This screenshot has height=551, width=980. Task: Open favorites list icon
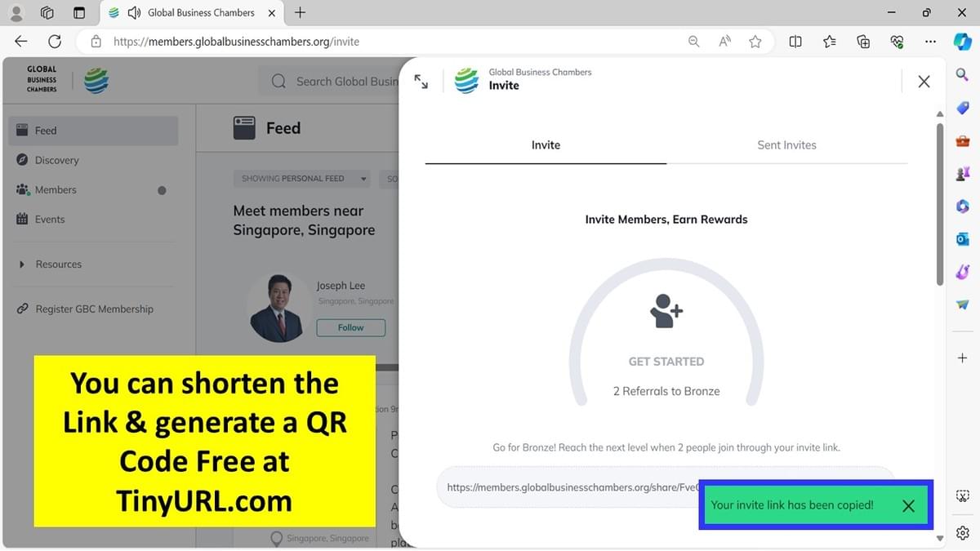click(x=830, y=42)
